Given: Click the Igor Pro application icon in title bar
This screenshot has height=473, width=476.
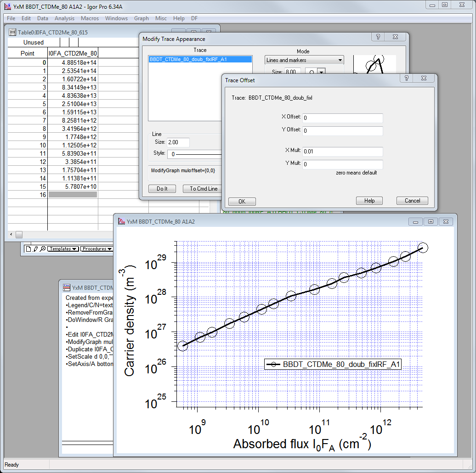Looking at the screenshot, I should 6,6.
